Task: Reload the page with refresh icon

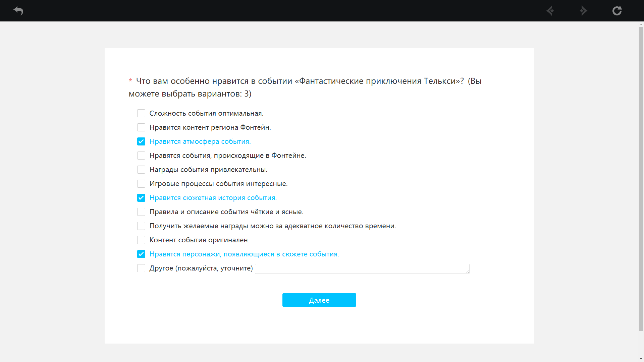Action: tap(617, 11)
